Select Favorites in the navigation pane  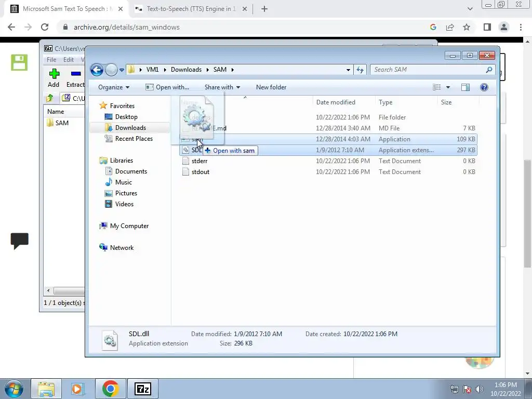117,106
